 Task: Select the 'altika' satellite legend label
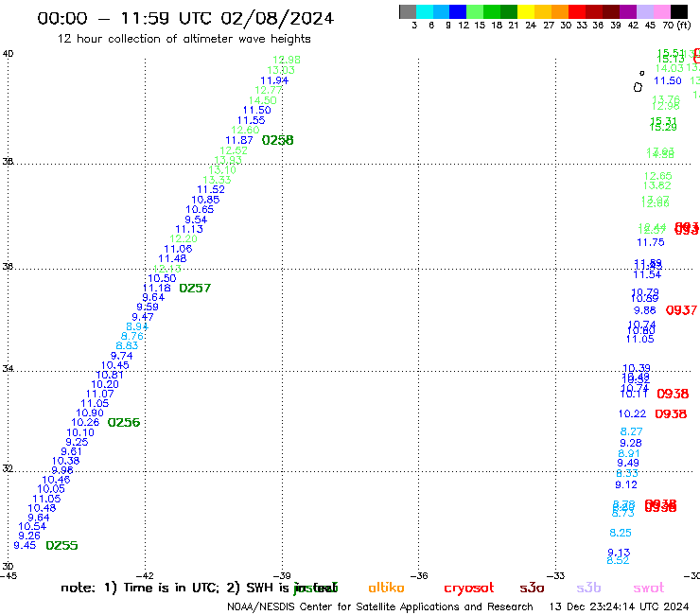tap(386, 588)
